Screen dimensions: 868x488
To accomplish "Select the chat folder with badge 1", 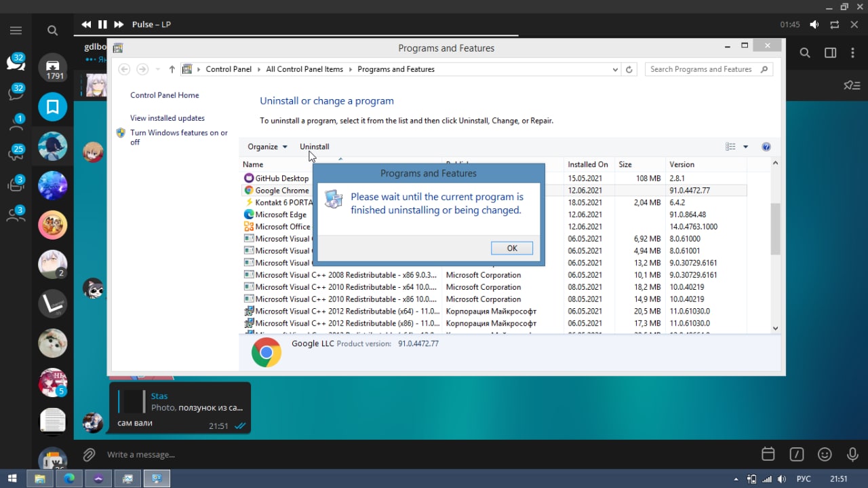I will coord(16,123).
